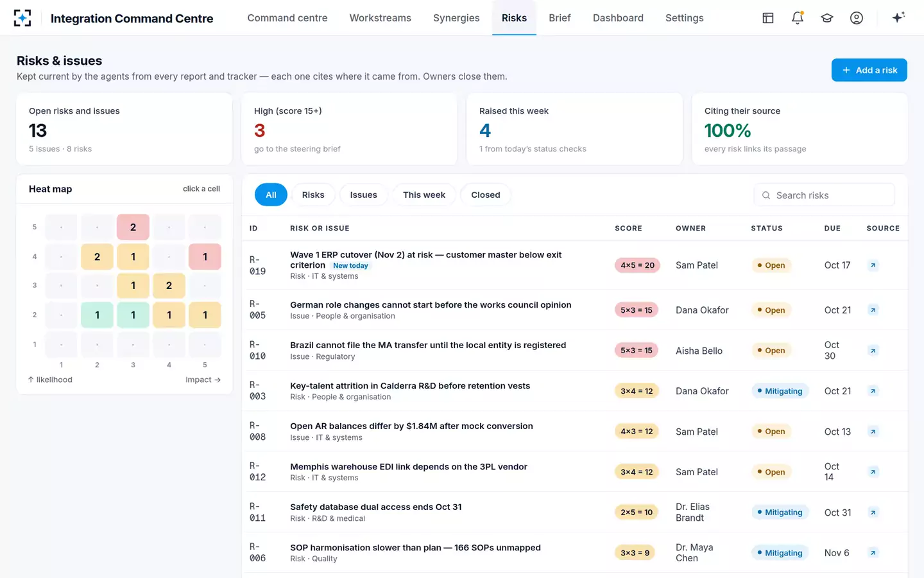Open the German role changes issue
Image resolution: width=924 pixels, height=578 pixels.
tap(431, 305)
